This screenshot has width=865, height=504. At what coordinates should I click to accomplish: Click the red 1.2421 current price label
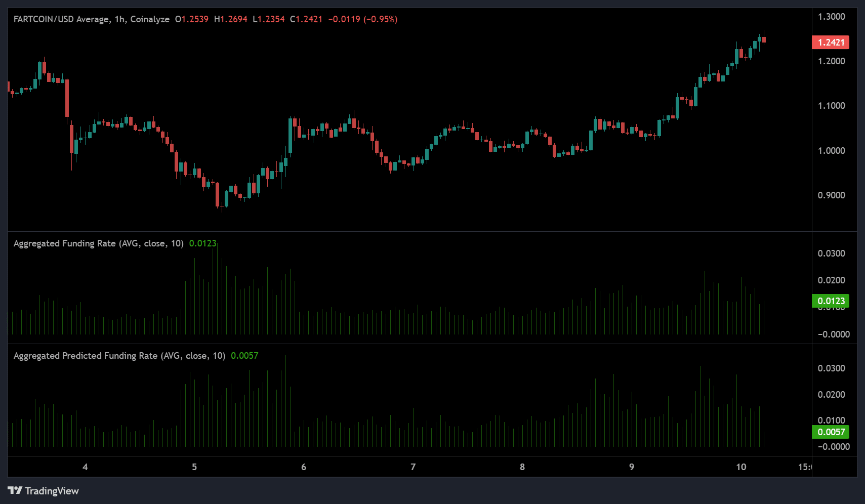tap(831, 43)
